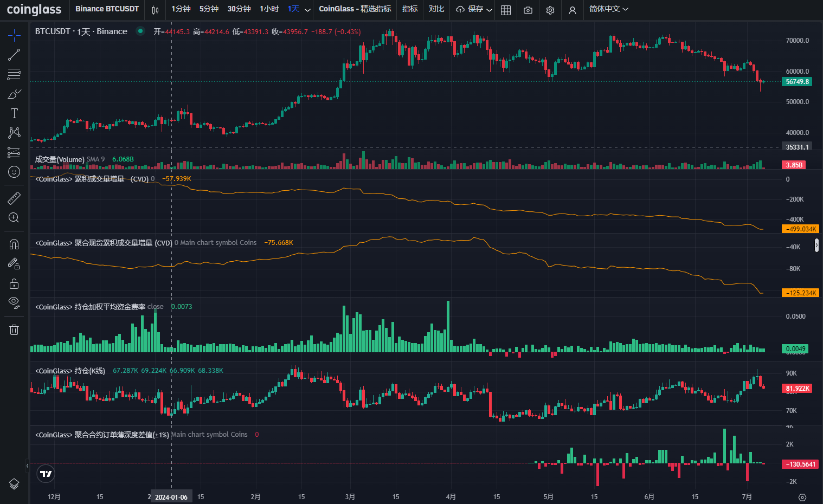
Task: Select the 聚合现货累积成交量增量 indicator legend
Action: 104,243
